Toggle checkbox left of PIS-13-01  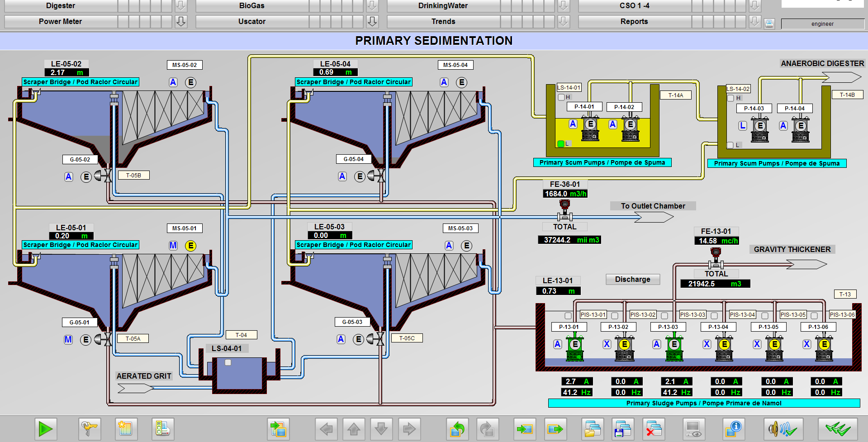pyautogui.click(x=568, y=316)
